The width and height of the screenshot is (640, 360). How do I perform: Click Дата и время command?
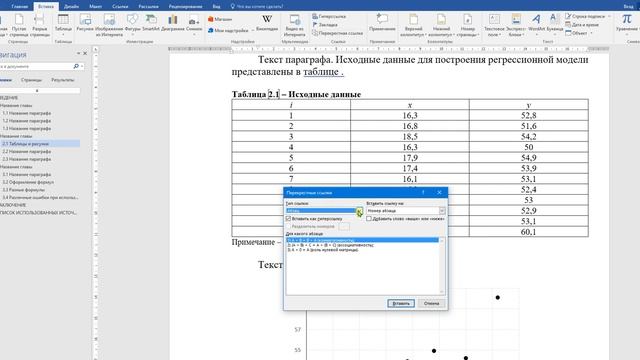[x=582, y=25]
